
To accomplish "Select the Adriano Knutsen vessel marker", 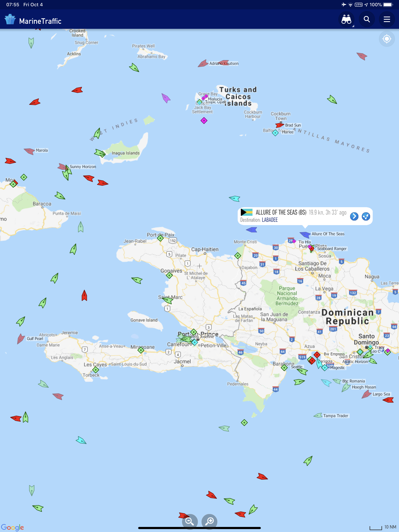I will click(x=203, y=63).
